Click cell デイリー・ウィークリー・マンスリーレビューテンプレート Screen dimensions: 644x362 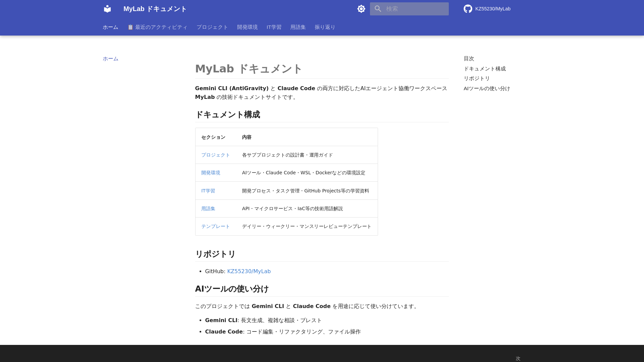(307, 226)
